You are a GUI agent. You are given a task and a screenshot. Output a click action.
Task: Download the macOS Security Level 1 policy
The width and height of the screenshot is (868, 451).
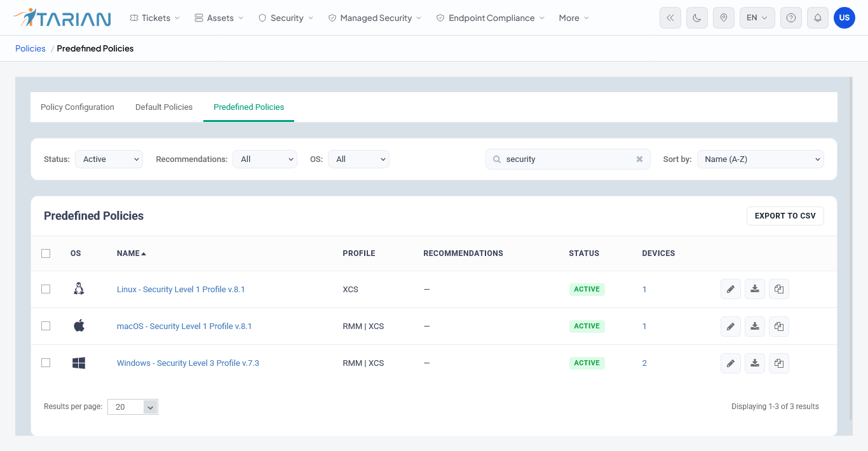click(755, 326)
